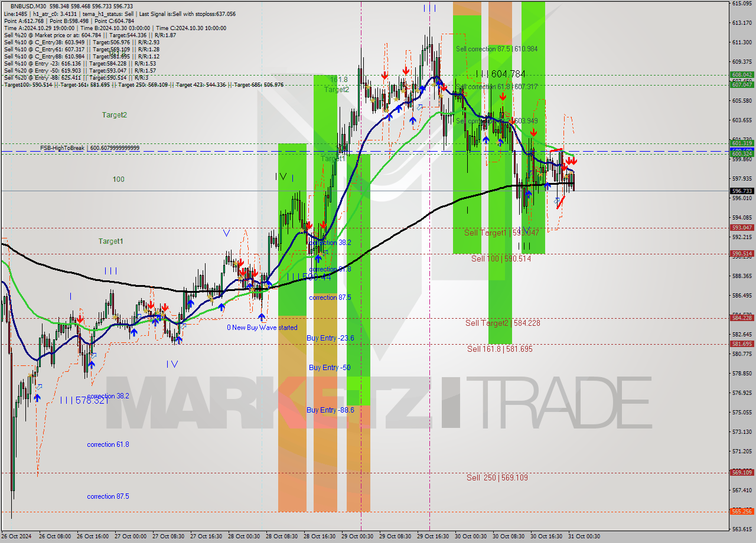Viewport: 756px width, 543px height.
Task: Select the 'Sell 250 | 569.109' label
Action: pyautogui.click(x=497, y=477)
